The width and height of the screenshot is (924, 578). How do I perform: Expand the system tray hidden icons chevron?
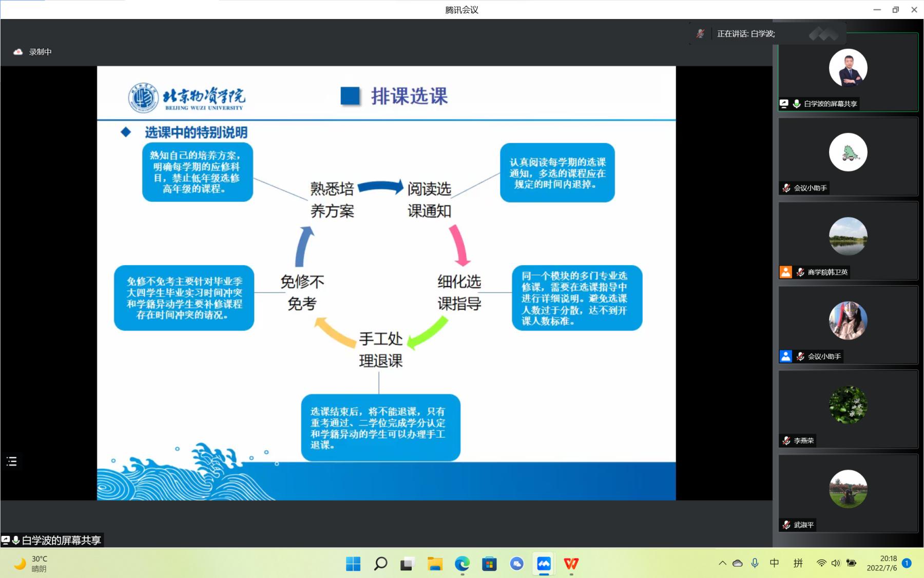[x=722, y=563]
